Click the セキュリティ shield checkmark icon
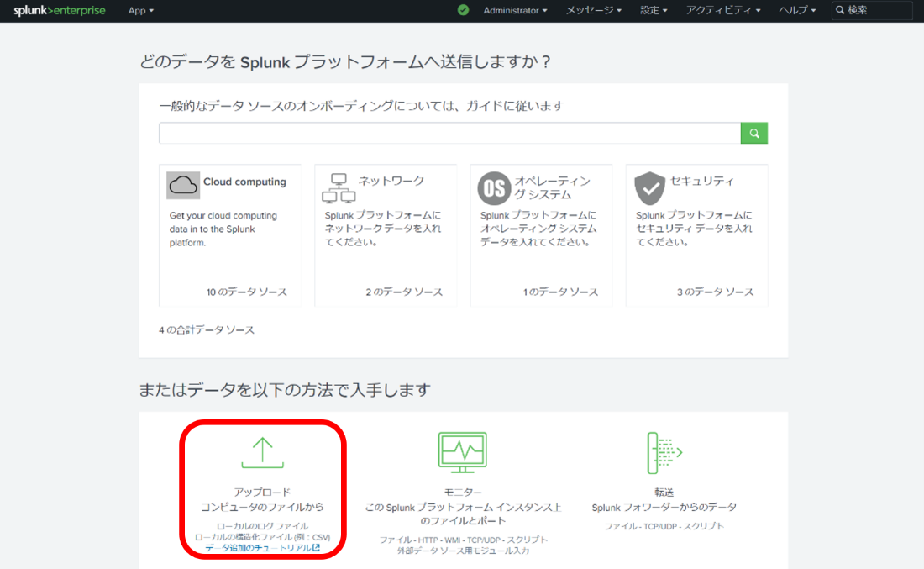 coord(649,188)
